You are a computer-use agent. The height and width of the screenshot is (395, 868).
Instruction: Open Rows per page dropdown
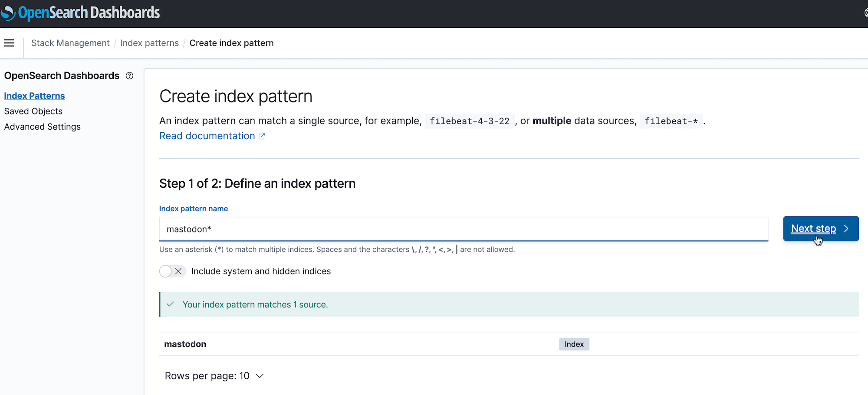[214, 376]
